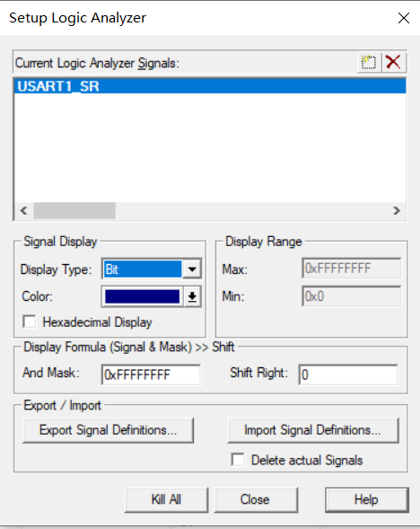
Task: Open the Color picker dropdown arrow
Action: click(x=192, y=297)
